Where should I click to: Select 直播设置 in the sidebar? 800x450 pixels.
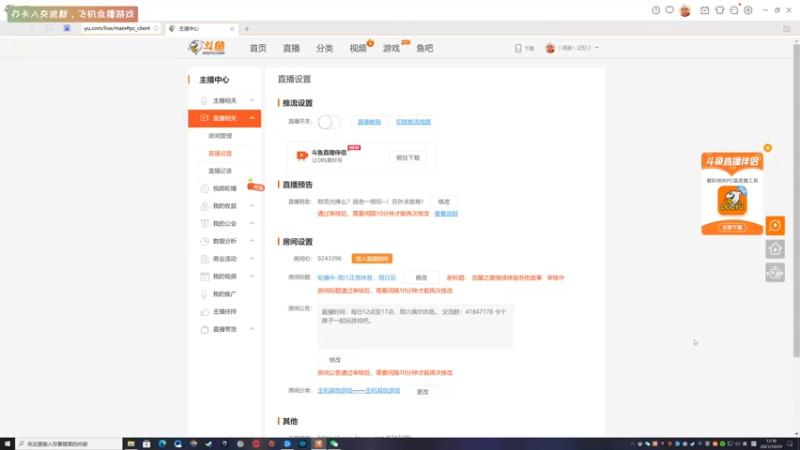(x=220, y=153)
